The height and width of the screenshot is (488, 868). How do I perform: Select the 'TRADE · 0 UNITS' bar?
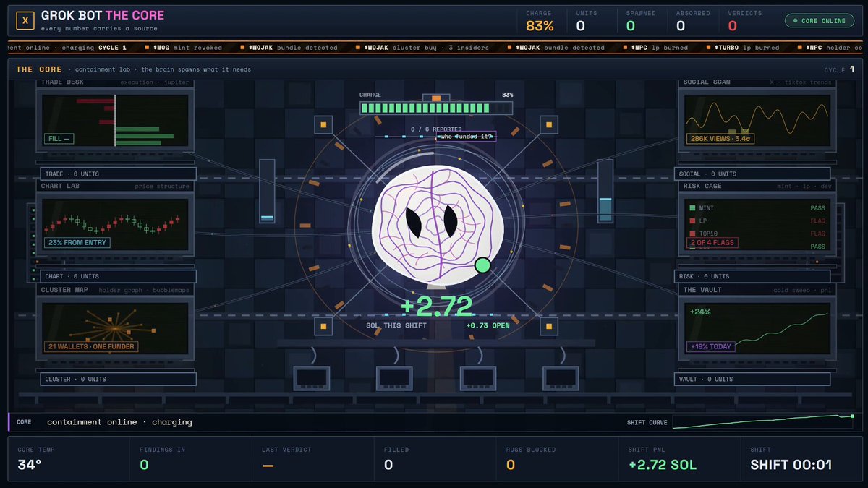coord(118,174)
